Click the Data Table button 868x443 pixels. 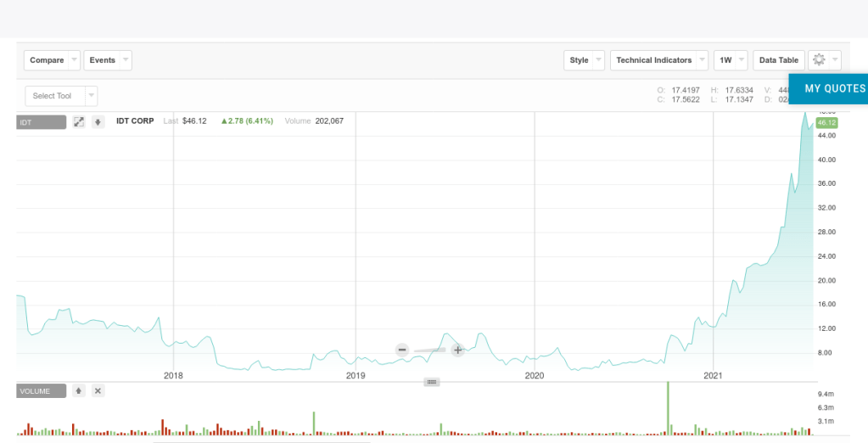point(778,60)
